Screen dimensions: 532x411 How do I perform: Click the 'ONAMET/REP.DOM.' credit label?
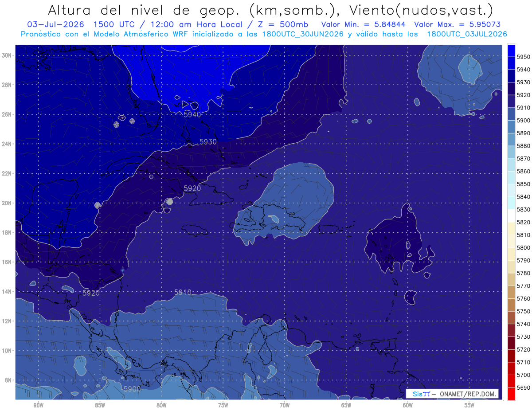468,394
